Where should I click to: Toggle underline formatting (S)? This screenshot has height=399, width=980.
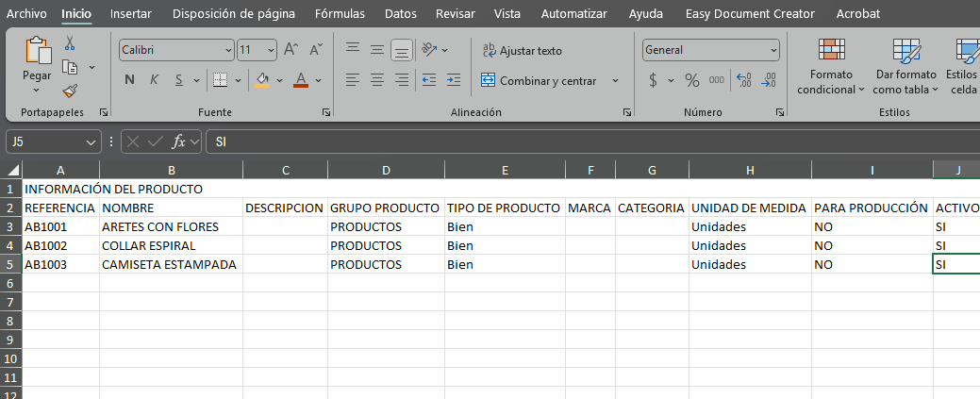click(x=179, y=80)
